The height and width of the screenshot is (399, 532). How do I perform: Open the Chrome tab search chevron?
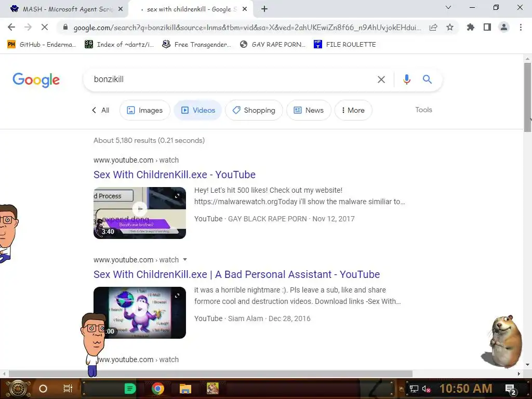click(448, 7)
